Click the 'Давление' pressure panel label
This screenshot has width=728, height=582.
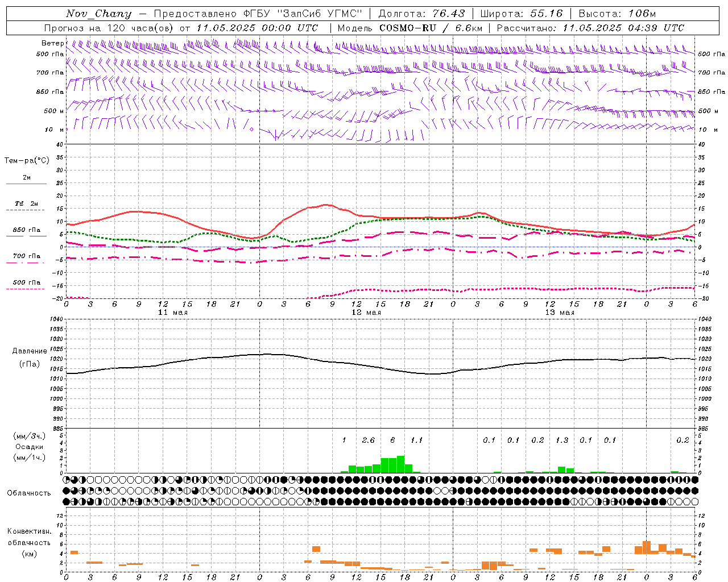(30, 351)
